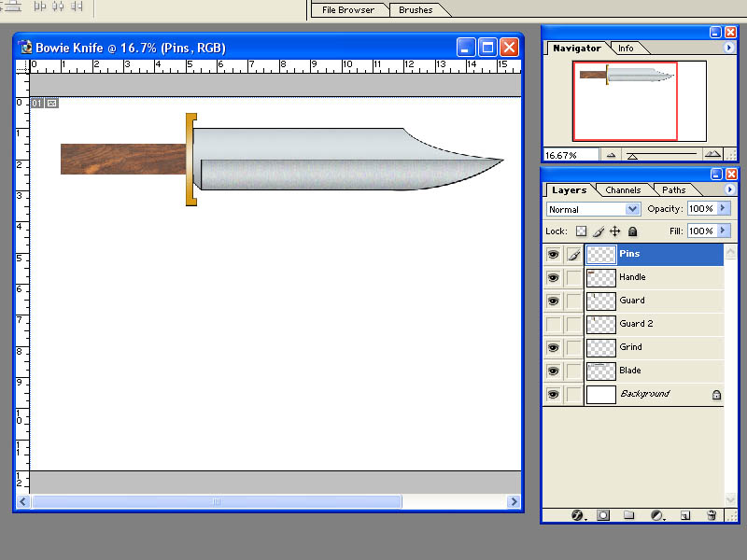The image size is (747, 560).
Task: Create new fill or adjustment layer
Action: (657, 515)
